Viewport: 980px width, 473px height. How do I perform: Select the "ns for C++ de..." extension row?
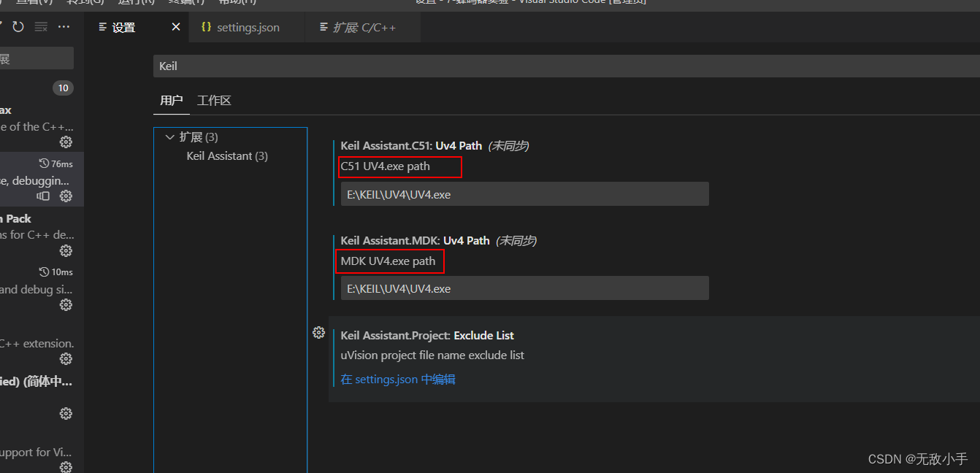[x=42, y=234]
